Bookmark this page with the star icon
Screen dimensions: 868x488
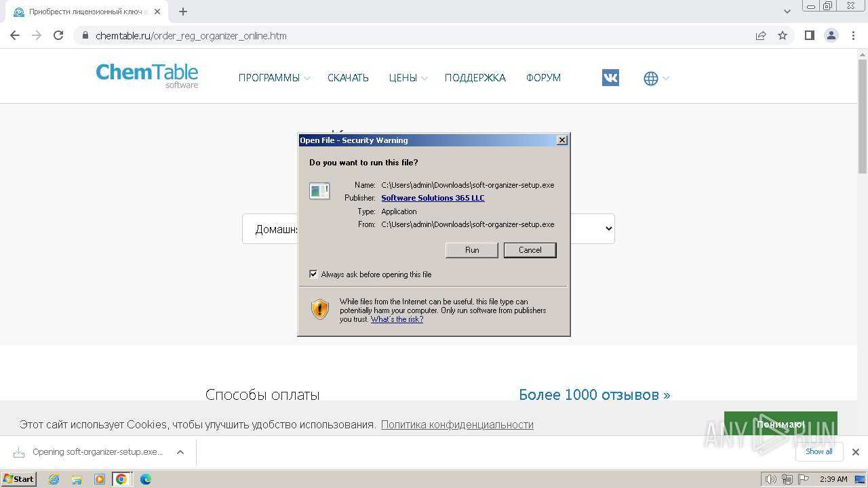tap(783, 35)
